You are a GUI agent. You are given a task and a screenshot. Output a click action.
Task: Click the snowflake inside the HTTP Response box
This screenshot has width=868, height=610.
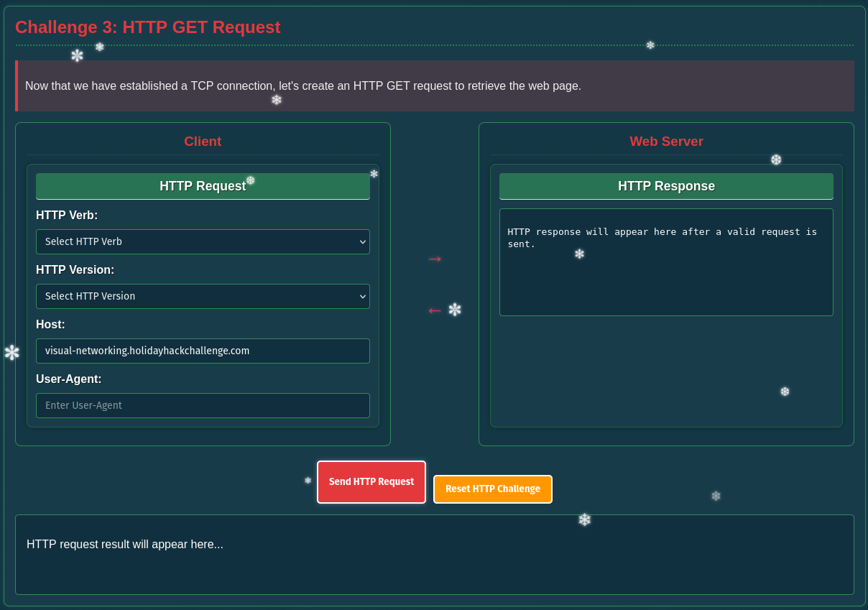tap(579, 254)
